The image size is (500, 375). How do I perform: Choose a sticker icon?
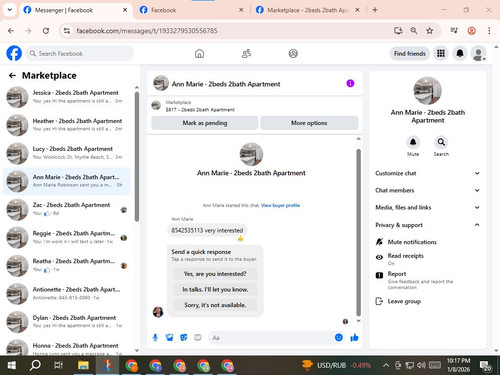pos(184,338)
